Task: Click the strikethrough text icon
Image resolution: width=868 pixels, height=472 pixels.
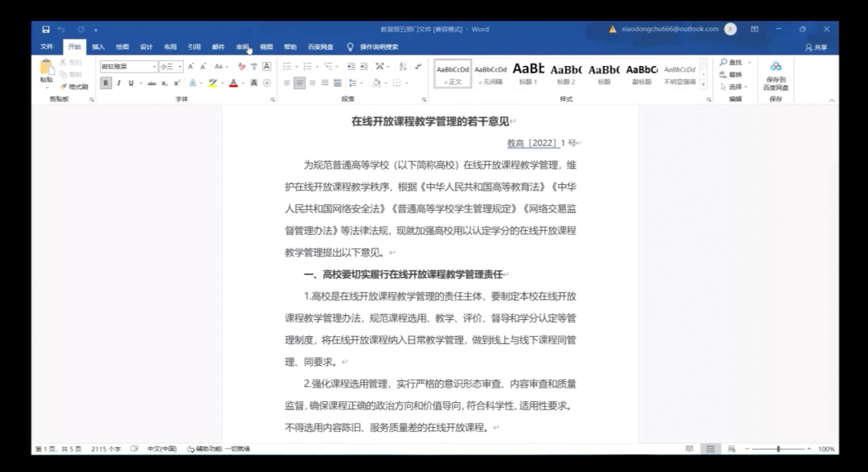Action: [x=152, y=83]
